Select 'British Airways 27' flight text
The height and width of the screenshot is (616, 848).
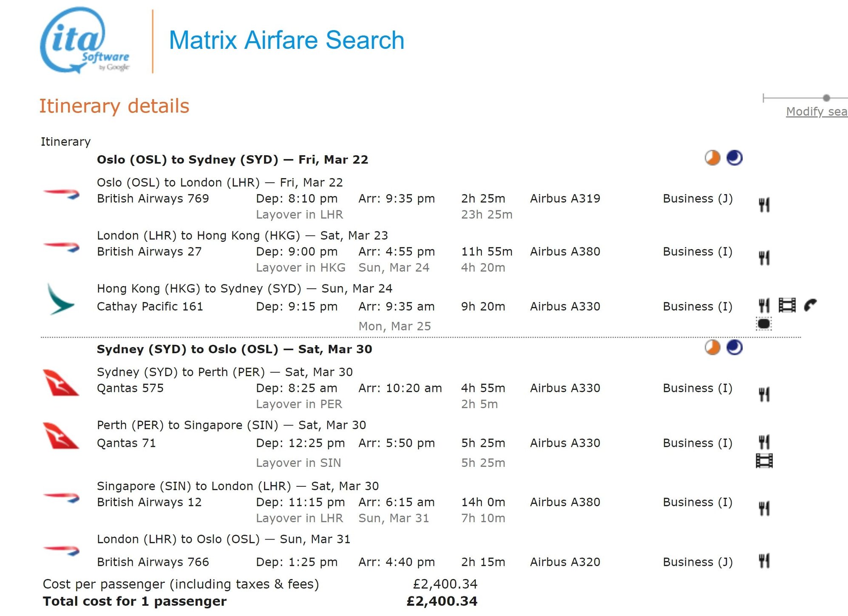pyautogui.click(x=149, y=252)
